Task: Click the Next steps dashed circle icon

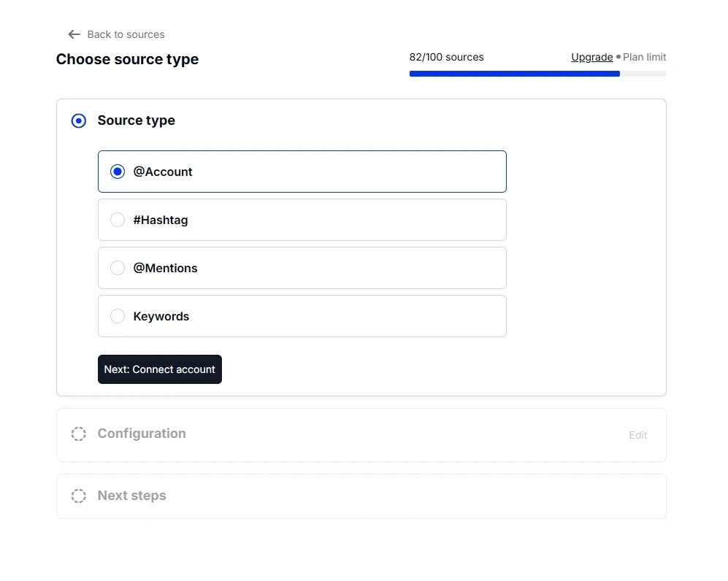Action: point(78,496)
